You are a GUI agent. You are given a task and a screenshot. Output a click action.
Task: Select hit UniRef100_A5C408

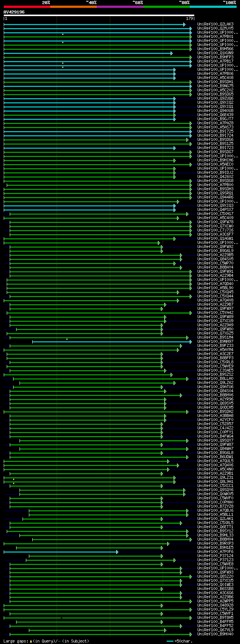[215, 78]
